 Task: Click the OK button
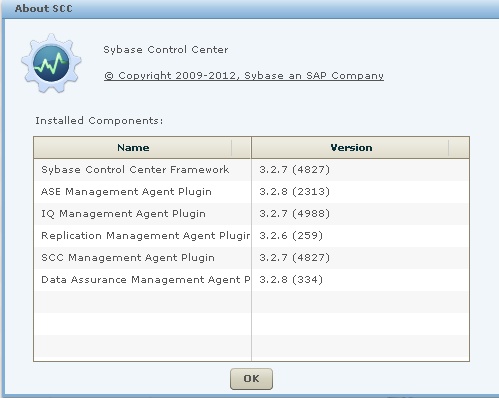251,379
